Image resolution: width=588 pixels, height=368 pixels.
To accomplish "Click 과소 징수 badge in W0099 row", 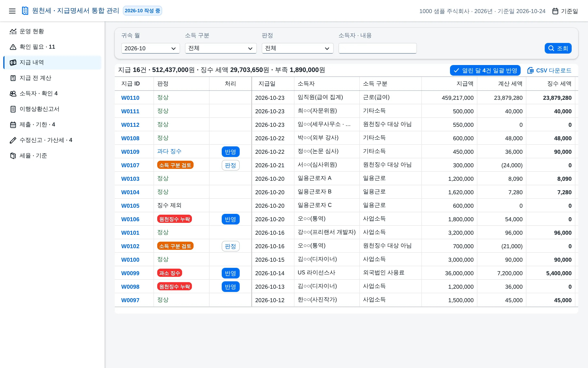I will 170,273.
